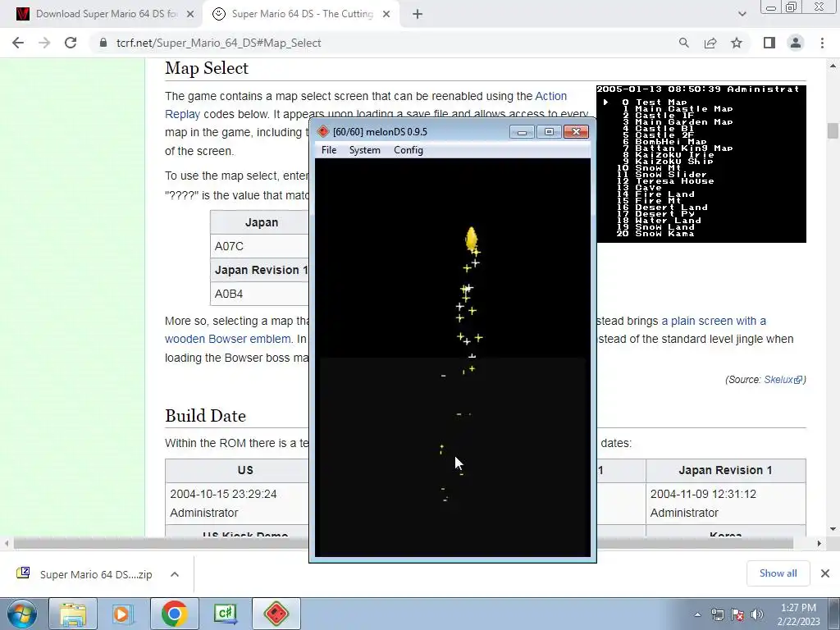This screenshot has height=630, width=840.
Task: Show hidden system tray icons
Action: pos(697,614)
